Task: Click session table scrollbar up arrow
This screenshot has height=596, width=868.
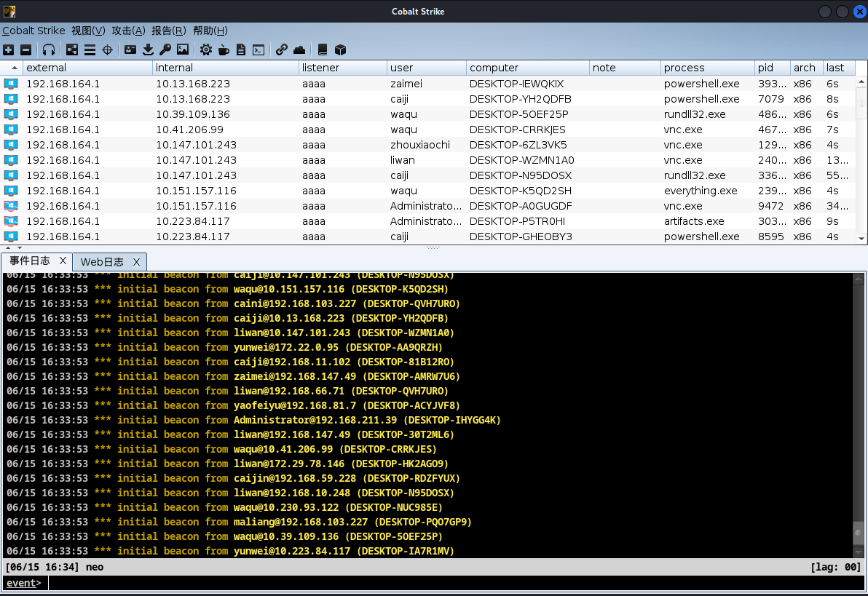Action: click(x=861, y=82)
